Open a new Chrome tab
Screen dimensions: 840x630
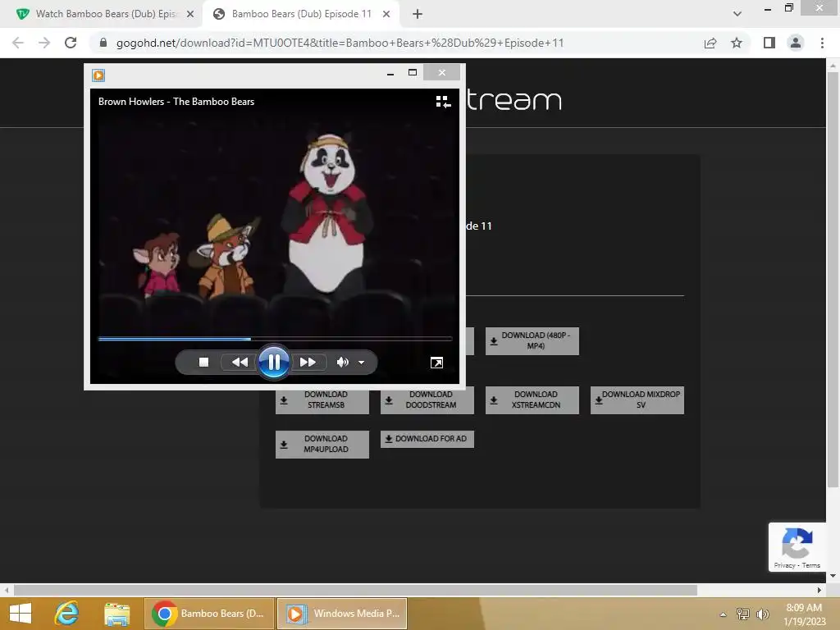coord(418,15)
